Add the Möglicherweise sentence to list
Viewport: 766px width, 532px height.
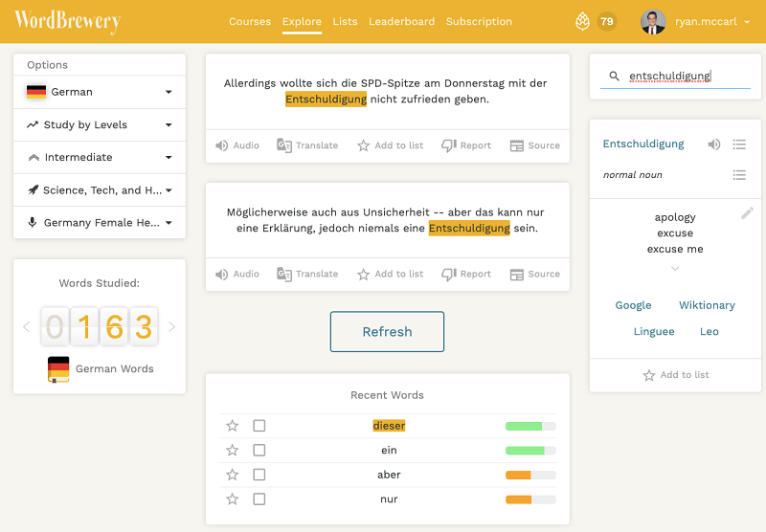pyautogui.click(x=391, y=275)
